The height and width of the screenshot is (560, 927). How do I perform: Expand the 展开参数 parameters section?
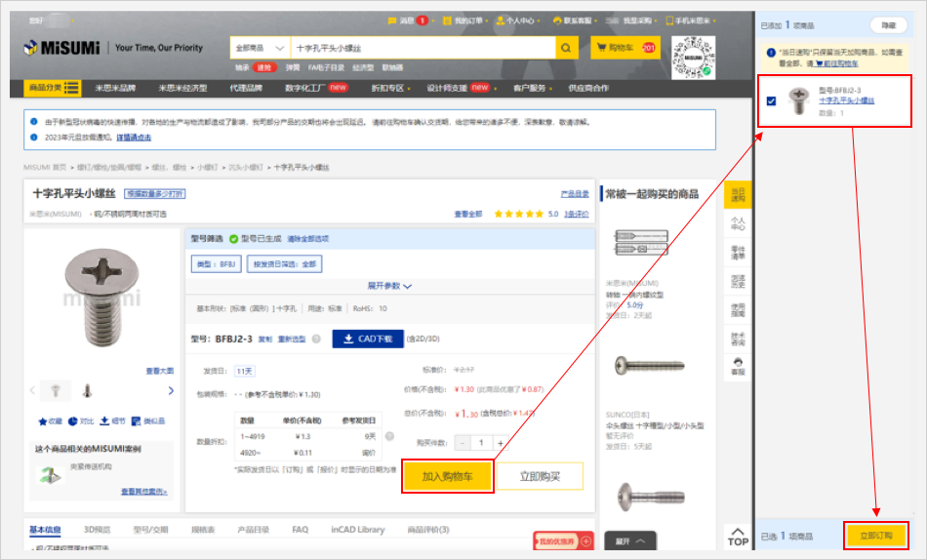pyautogui.click(x=389, y=286)
